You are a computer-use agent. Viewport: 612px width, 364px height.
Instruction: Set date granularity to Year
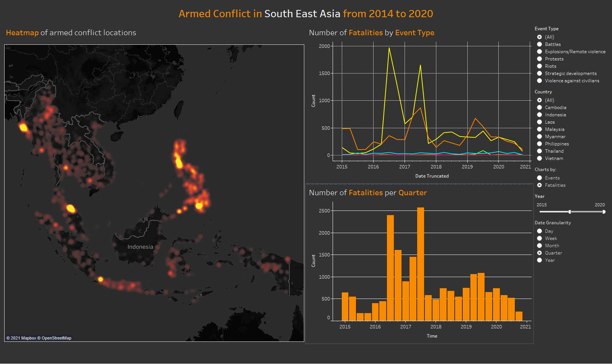539,260
